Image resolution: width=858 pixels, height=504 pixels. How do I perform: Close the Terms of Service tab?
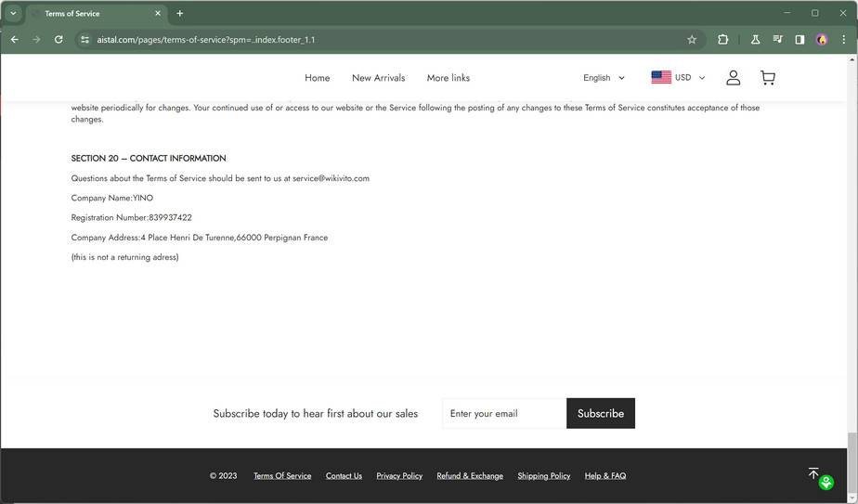[x=158, y=13]
